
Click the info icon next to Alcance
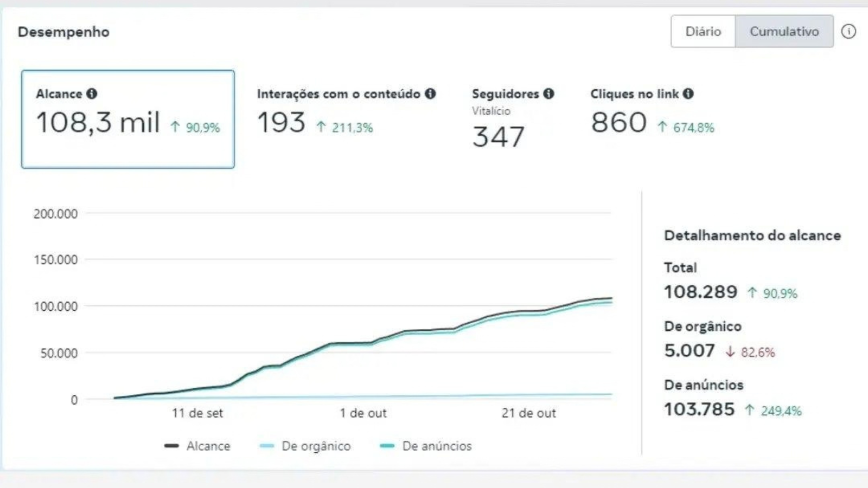(x=92, y=94)
